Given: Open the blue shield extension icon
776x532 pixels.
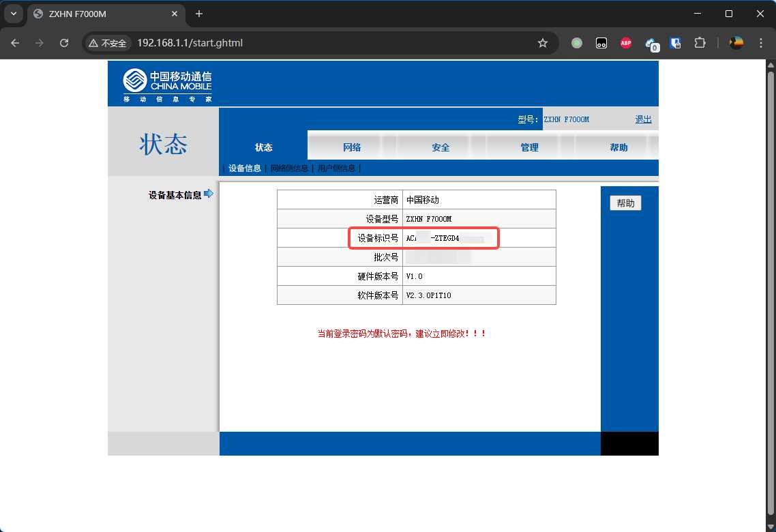Looking at the screenshot, I should click(676, 43).
